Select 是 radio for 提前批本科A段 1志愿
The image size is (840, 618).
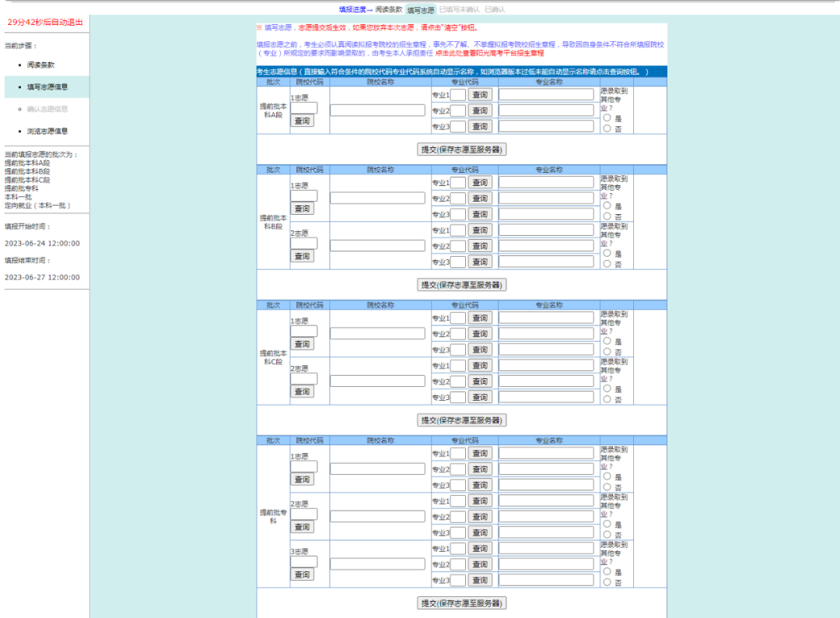pos(607,118)
